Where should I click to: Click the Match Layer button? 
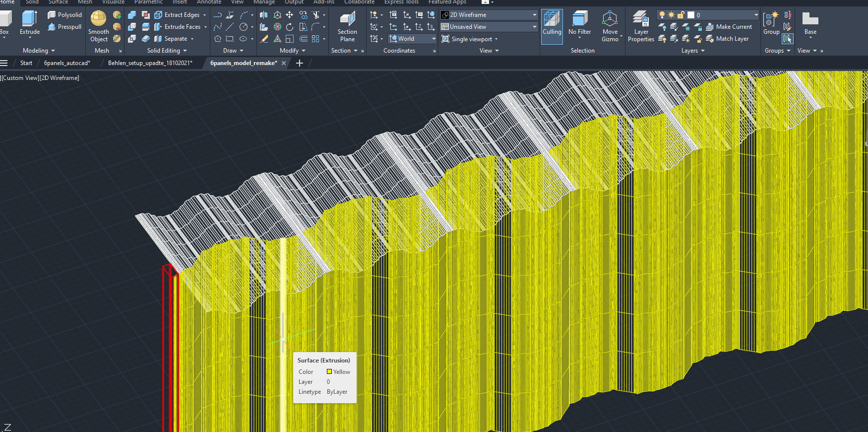(727, 39)
